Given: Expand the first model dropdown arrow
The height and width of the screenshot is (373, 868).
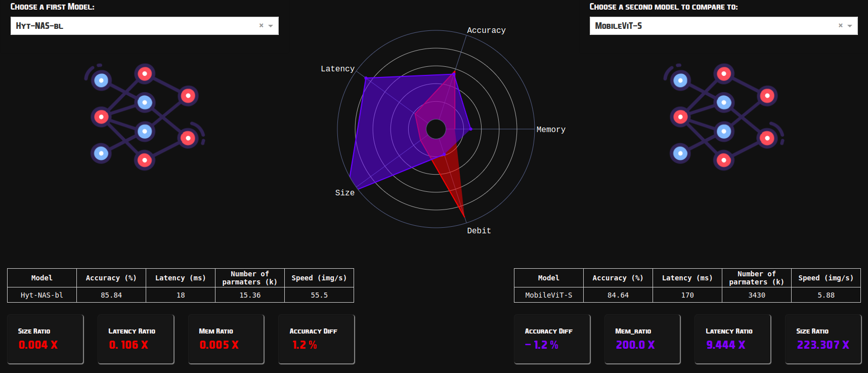Looking at the screenshot, I should (271, 26).
